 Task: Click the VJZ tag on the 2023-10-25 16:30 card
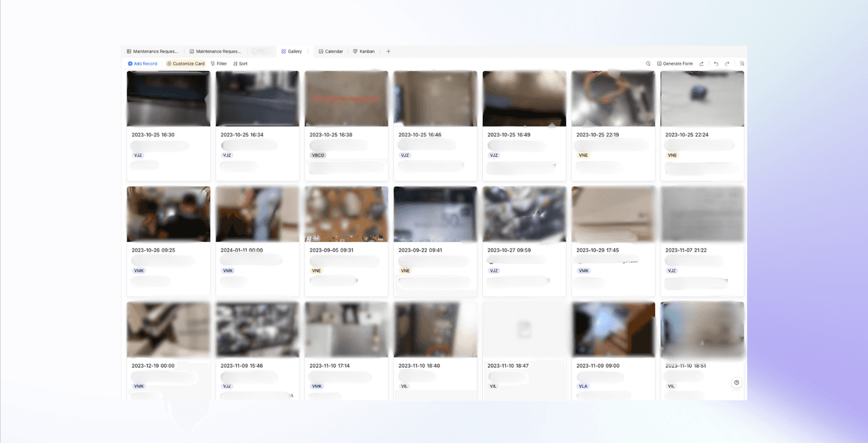coord(138,155)
